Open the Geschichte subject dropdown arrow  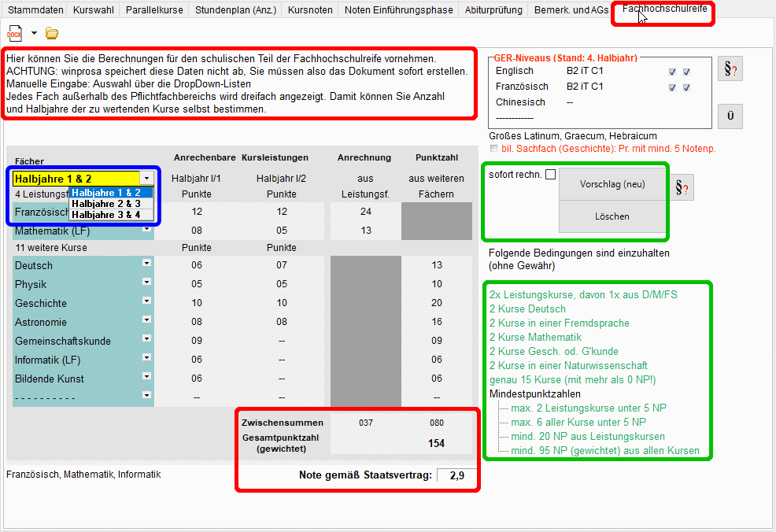(146, 301)
